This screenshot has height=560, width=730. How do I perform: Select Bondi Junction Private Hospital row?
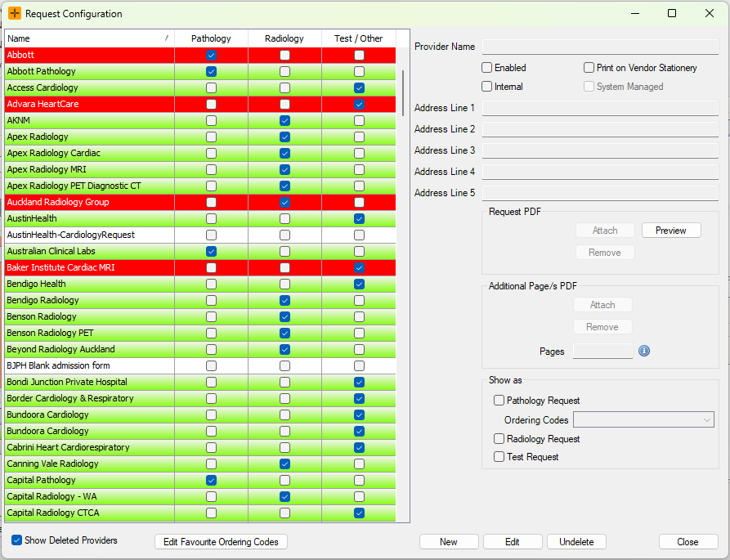point(200,382)
